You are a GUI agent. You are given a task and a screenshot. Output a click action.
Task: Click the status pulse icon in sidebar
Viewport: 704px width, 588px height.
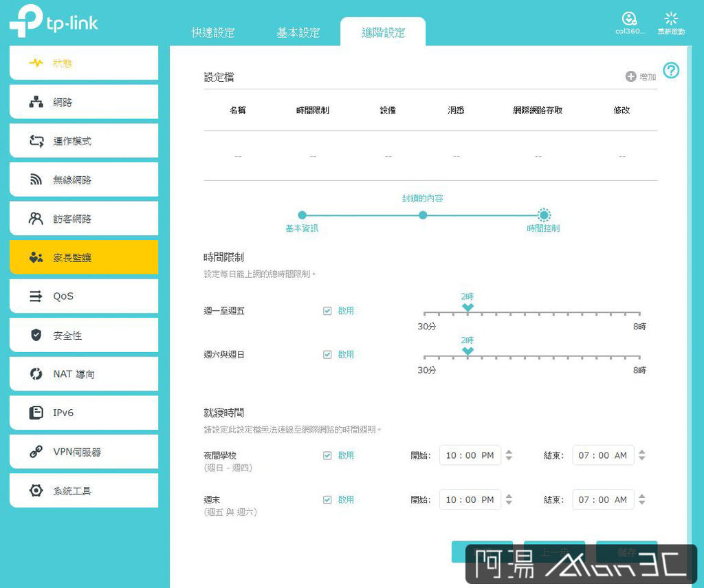pos(36,63)
